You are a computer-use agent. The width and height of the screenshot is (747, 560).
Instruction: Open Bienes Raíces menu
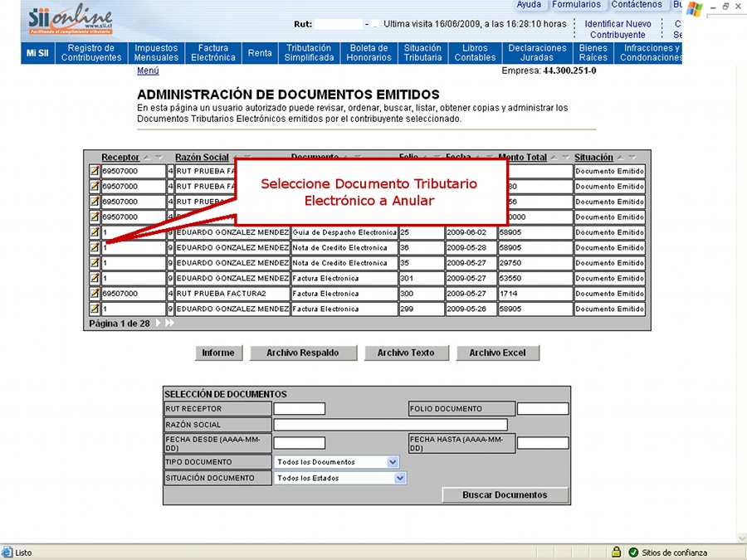[x=593, y=53]
